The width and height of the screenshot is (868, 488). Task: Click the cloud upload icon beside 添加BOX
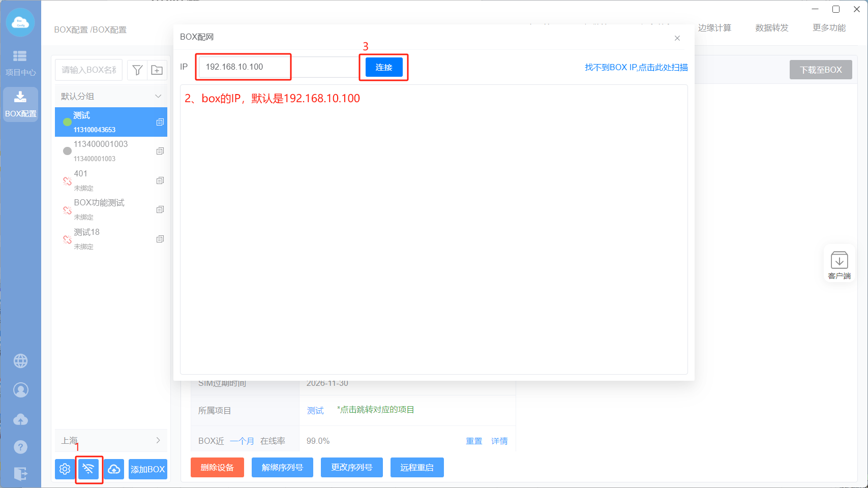[114, 469]
